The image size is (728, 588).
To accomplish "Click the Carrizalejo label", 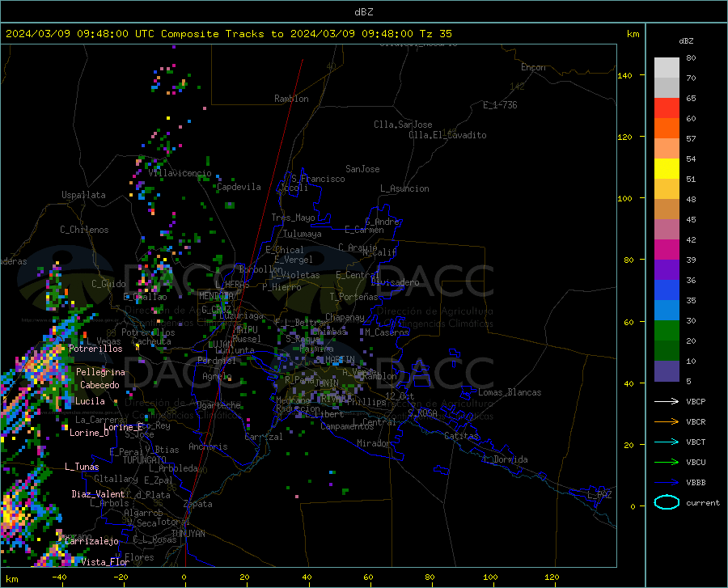I will coord(92,541).
